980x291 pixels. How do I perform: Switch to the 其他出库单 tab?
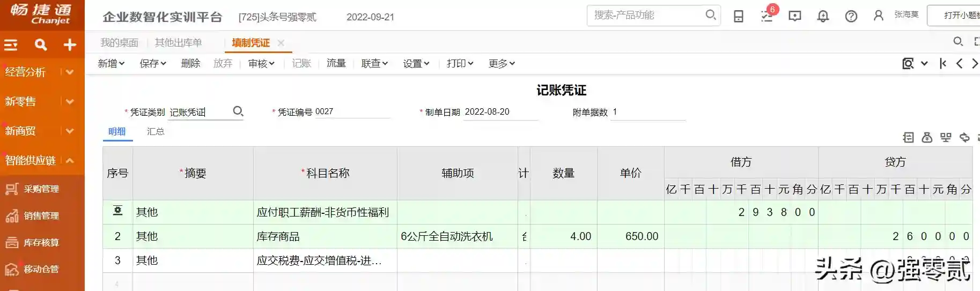click(178, 43)
